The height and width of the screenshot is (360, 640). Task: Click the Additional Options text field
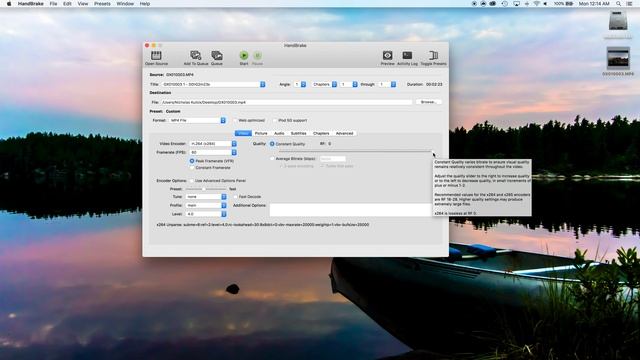coord(350,210)
